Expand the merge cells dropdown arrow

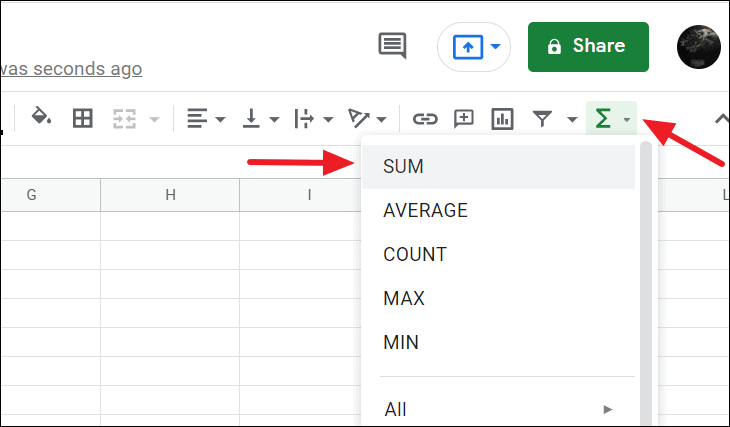coord(153,120)
